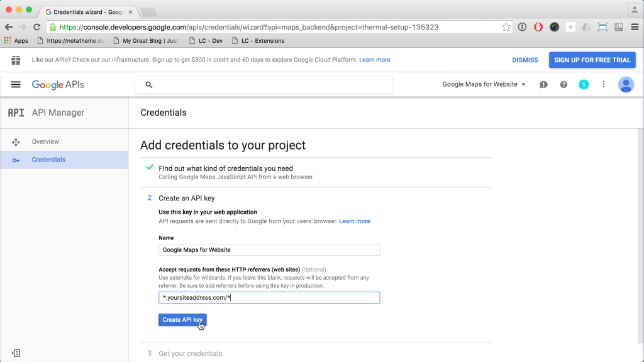Select Overview in API Manager sidebar
The height and width of the screenshot is (362, 644).
point(45,141)
